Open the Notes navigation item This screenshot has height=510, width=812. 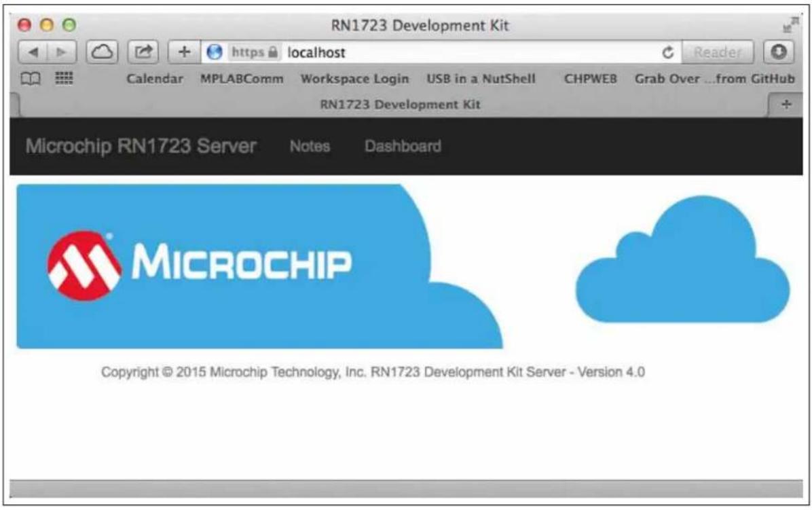pos(310,147)
